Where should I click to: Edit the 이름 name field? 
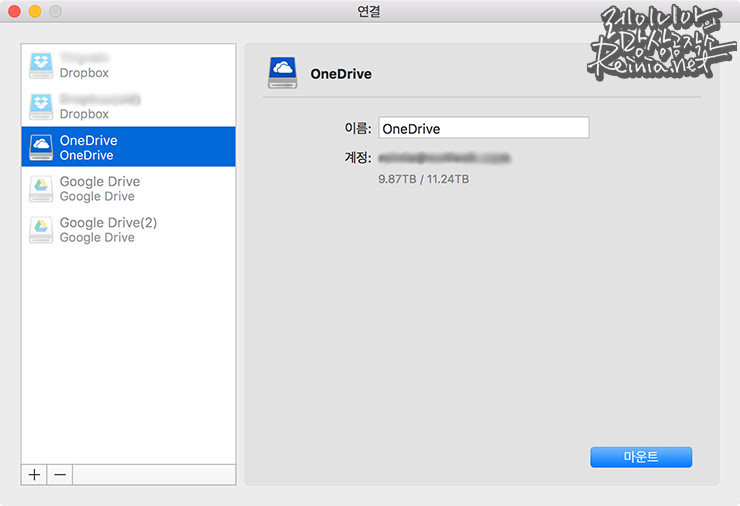484,128
